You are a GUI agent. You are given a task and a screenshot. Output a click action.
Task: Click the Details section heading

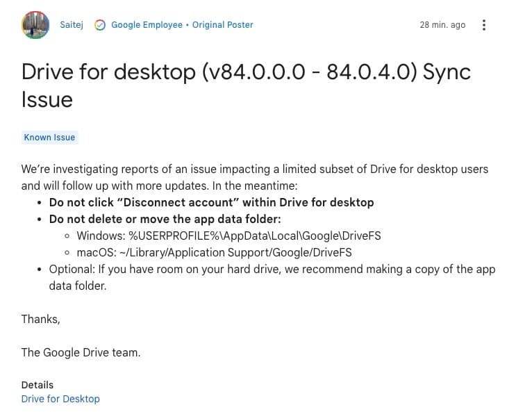38,385
